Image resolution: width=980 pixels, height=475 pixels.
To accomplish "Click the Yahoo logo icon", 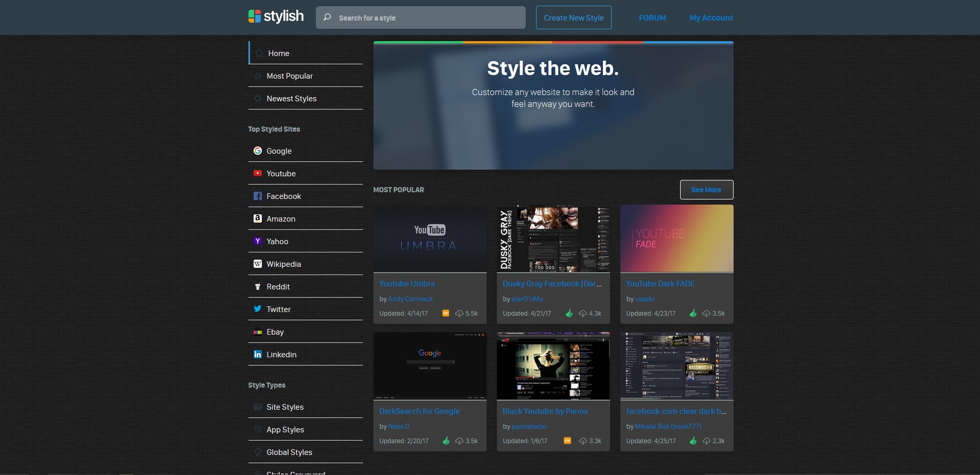I will (258, 241).
